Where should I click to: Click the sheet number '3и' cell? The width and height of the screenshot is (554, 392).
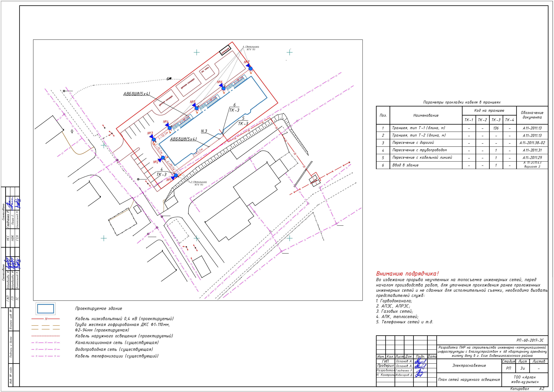pos(522,368)
